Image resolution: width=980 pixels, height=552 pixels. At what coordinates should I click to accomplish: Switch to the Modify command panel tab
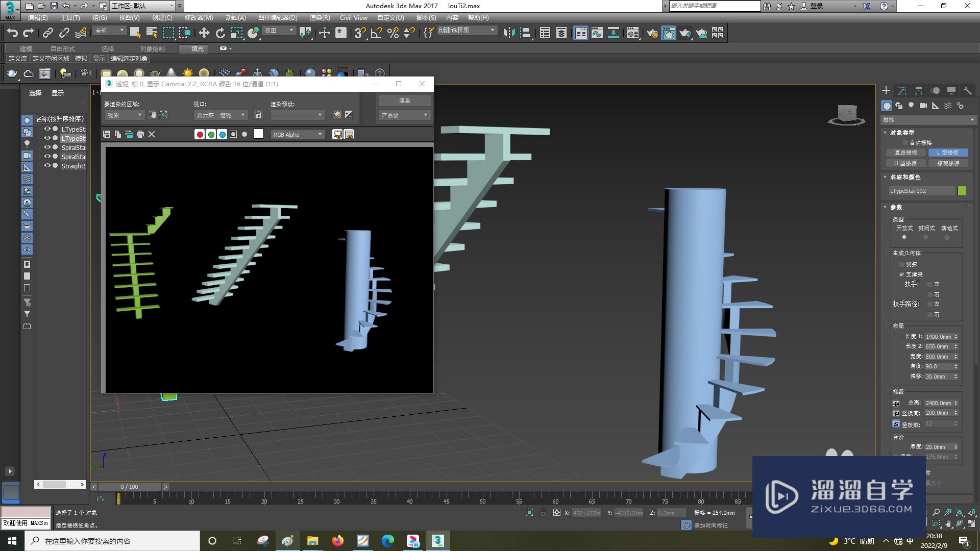click(902, 91)
